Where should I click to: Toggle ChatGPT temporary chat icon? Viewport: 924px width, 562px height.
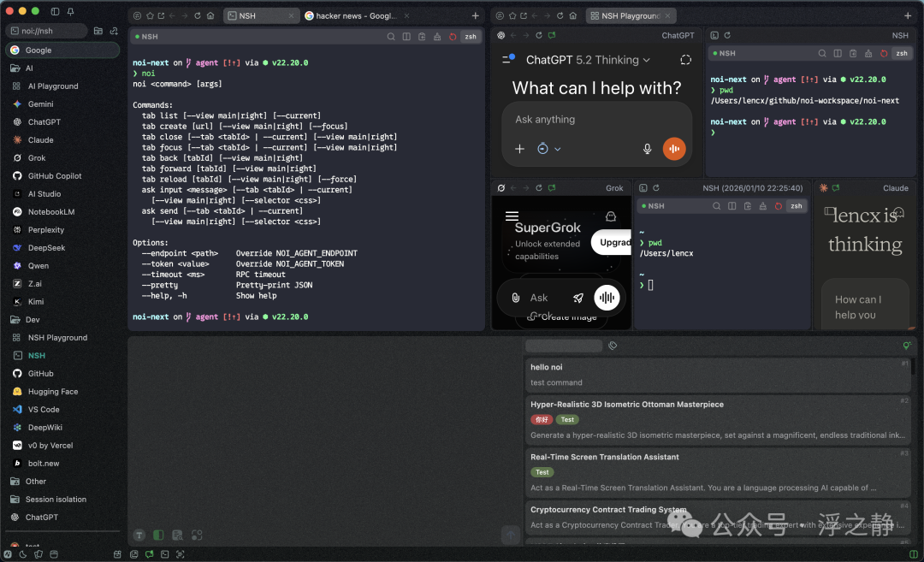pos(685,60)
